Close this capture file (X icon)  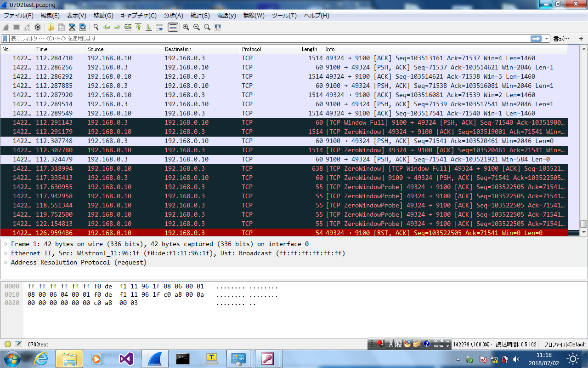(72, 27)
